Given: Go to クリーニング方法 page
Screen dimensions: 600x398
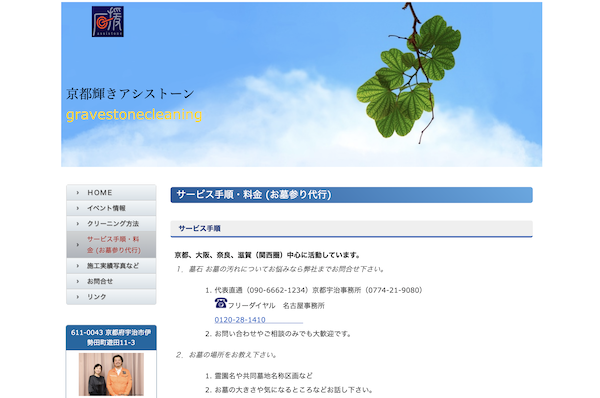Looking at the screenshot, I should click(x=111, y=223).
